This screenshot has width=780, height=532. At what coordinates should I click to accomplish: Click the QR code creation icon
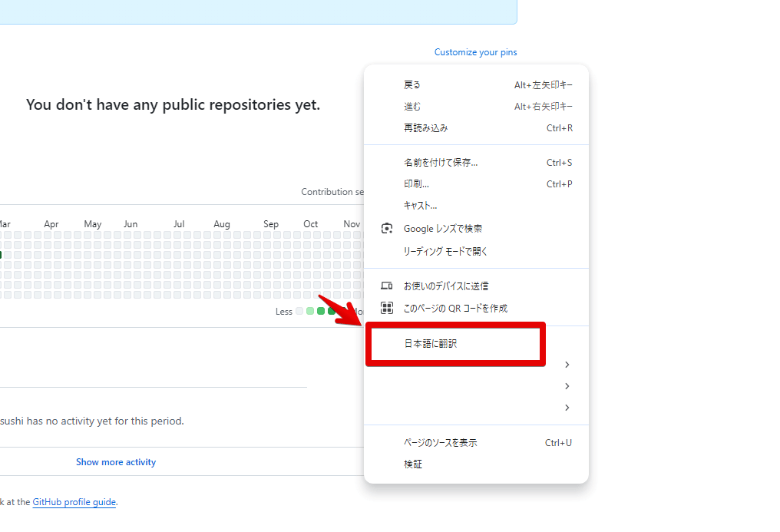pos(386,306)
